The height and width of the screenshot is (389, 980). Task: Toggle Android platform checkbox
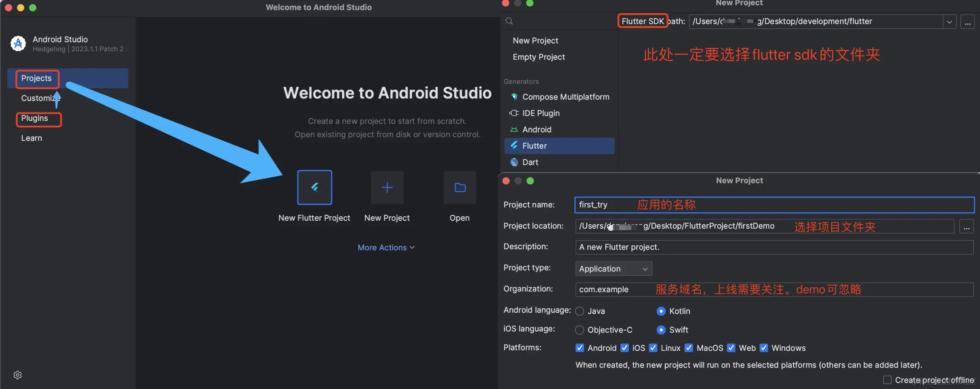pos(580,348)
